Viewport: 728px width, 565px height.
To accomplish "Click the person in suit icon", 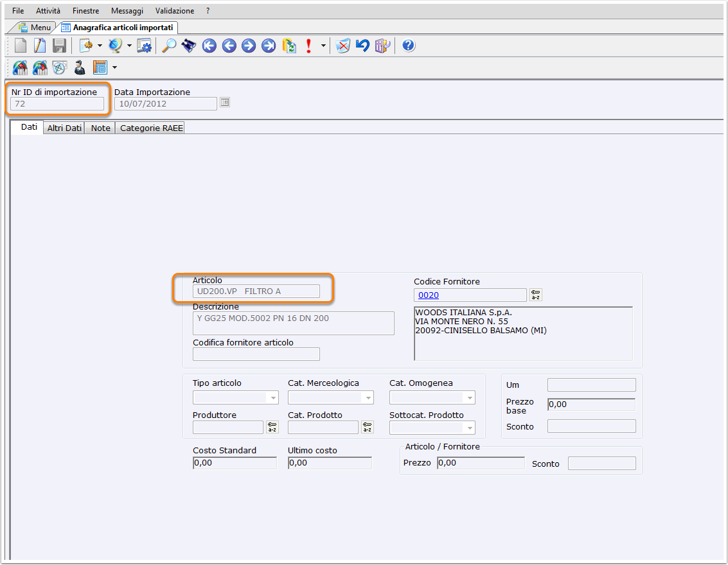I will pyautogui.click(x=80, y=67).
